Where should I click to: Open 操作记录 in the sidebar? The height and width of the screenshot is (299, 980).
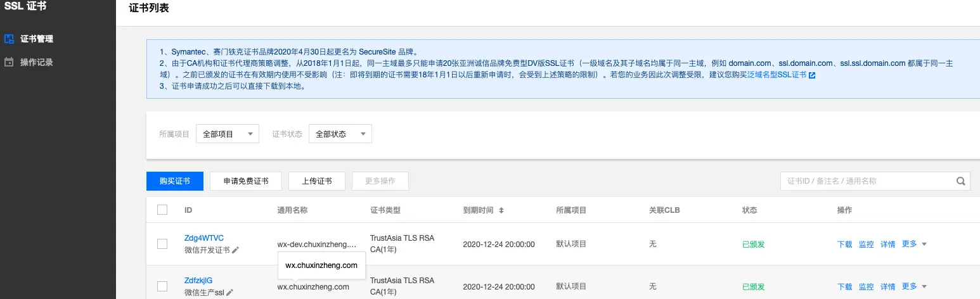pos(37,62)
